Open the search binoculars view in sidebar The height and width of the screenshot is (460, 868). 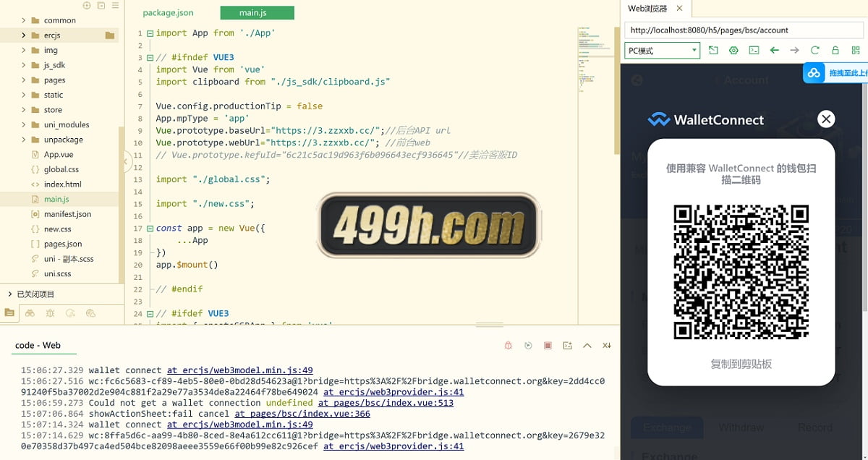[x=30, y=313]
